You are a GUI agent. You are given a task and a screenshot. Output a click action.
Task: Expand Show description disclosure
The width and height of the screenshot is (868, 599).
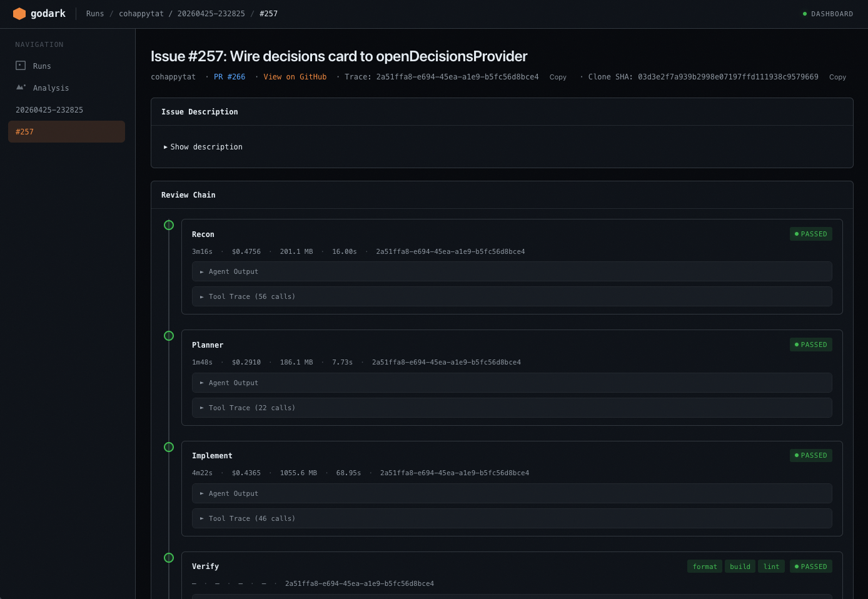coord(203,147)
